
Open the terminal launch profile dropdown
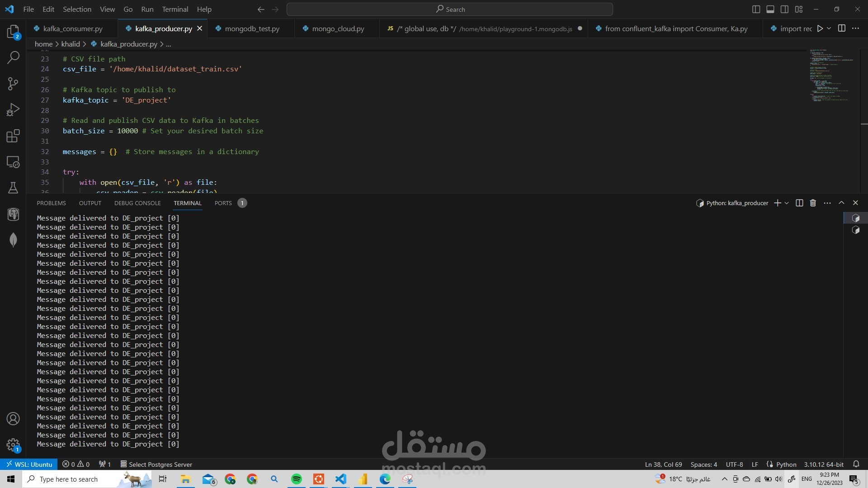click(787, 203)
